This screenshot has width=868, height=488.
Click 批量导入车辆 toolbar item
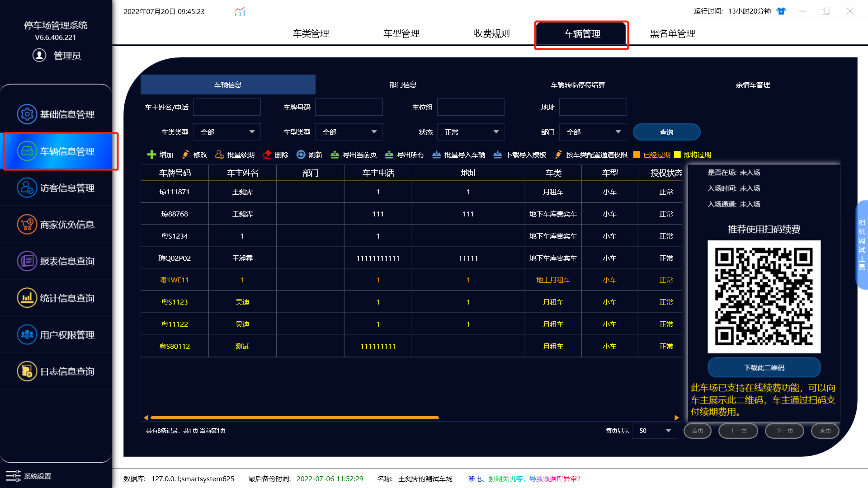tap(459, 155)
